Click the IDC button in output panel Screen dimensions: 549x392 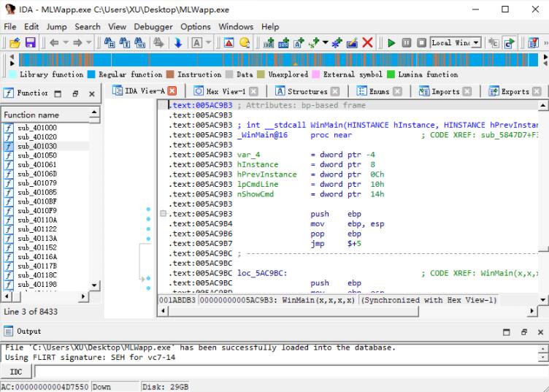(16, 372)
